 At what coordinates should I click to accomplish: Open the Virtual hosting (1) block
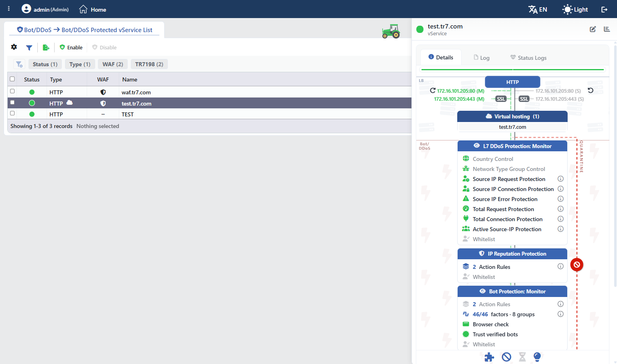[512, 116]
